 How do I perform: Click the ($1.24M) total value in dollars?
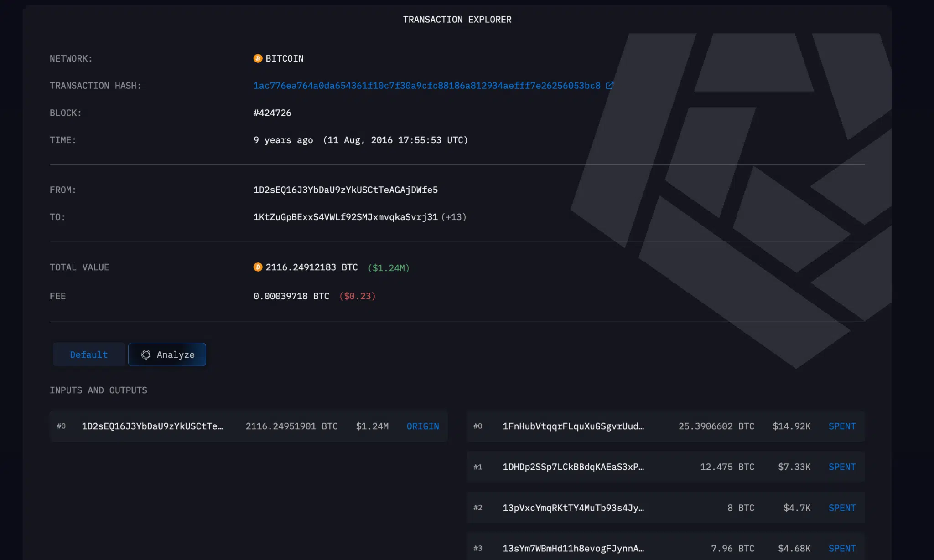tap(389, 268)
